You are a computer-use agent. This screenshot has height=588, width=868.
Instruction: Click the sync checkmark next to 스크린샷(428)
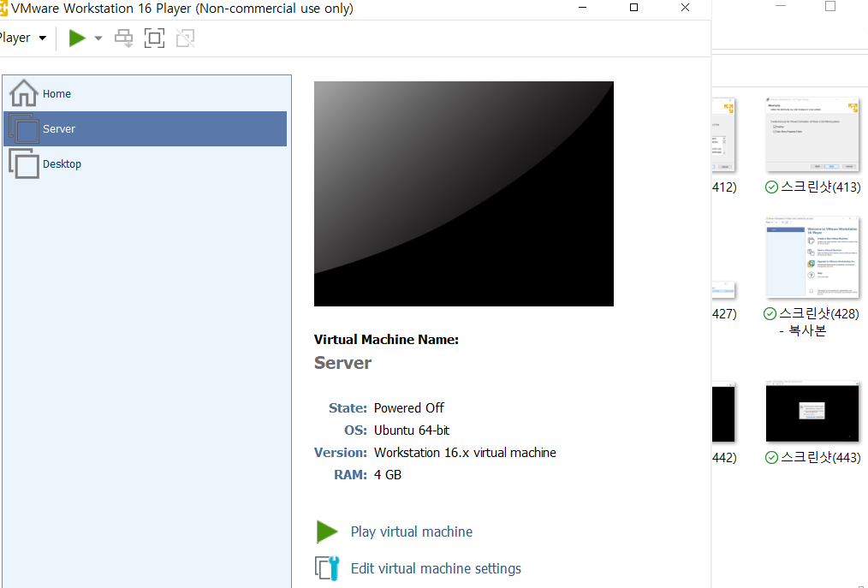pos(770,314)
